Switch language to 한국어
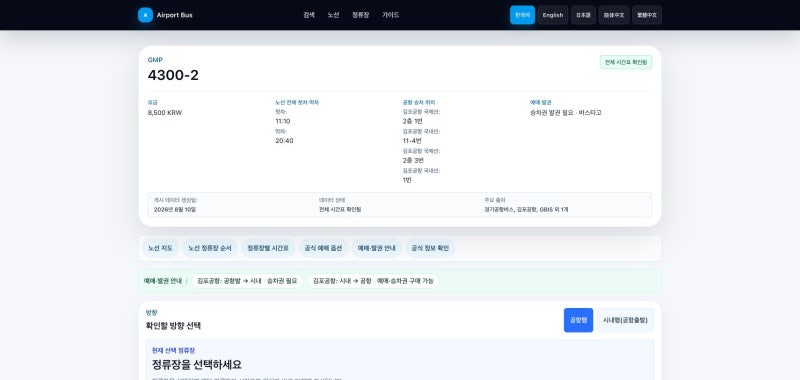This screenshot has height=380, width=800. click(522, 15)
